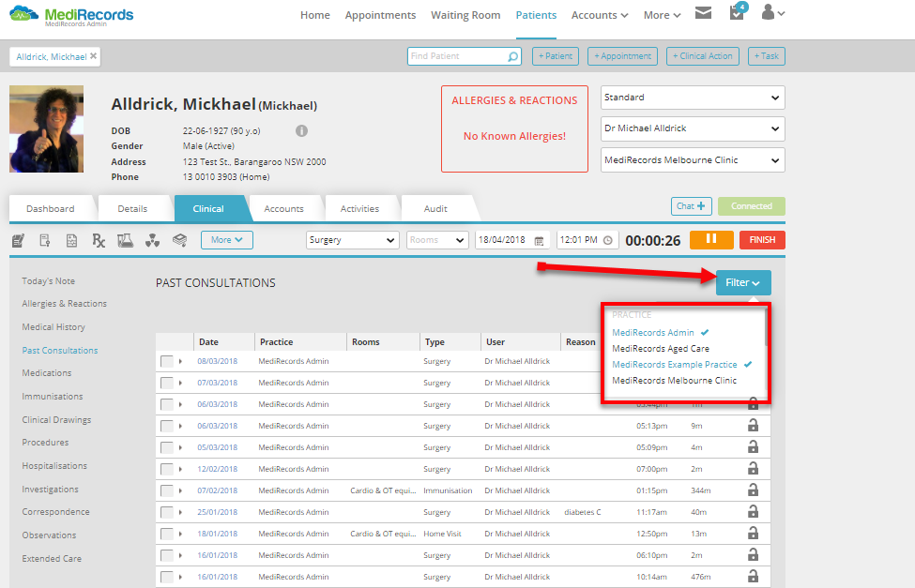Open the toolbar More dropdown button

(227, 240)
